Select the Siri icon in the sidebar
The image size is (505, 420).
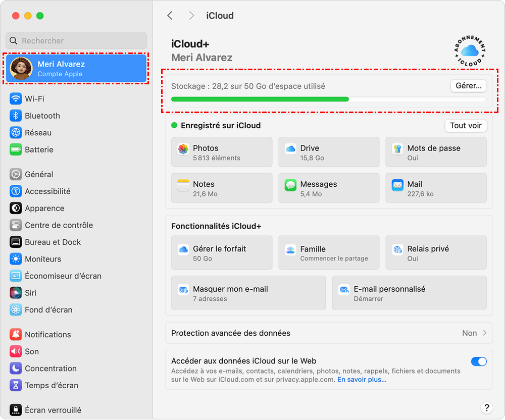(x=16, y=293)
